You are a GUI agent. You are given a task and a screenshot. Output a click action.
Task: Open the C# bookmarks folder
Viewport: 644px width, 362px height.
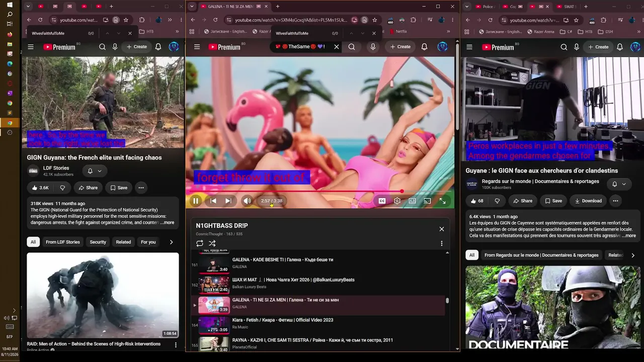click(566, 32)
